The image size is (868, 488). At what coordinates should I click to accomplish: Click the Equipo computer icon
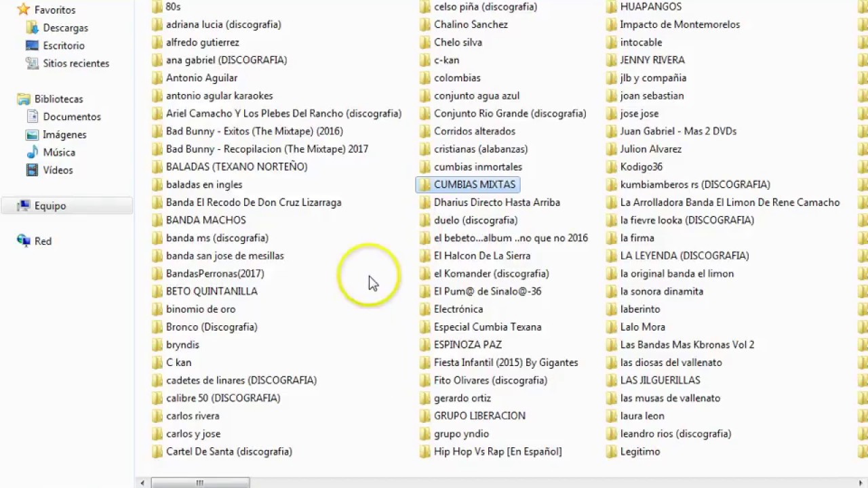pos(23,205)
